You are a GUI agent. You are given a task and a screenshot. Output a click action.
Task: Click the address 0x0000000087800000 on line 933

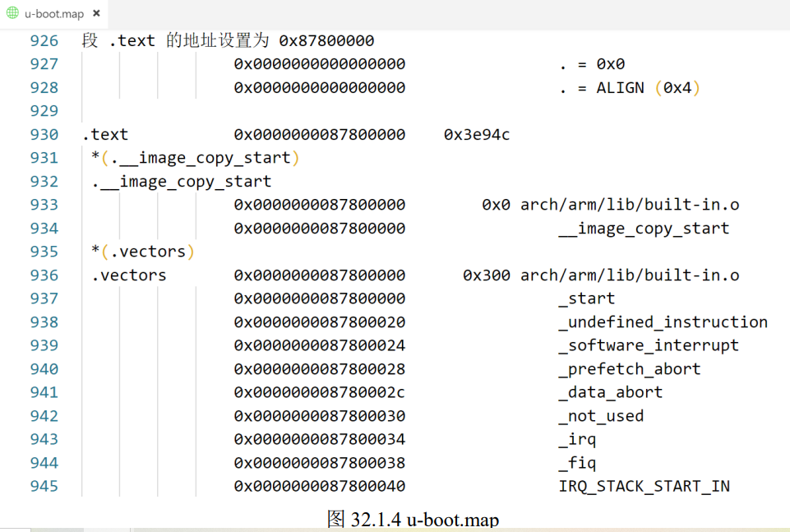coord(316,204)
